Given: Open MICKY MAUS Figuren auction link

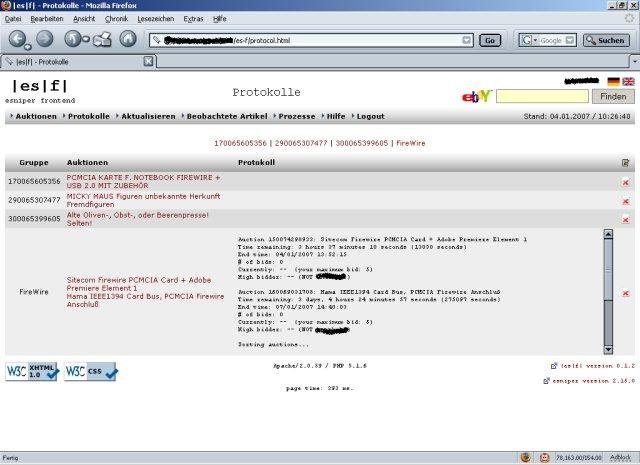Looking at the screenshot, I should click(143, 200).
